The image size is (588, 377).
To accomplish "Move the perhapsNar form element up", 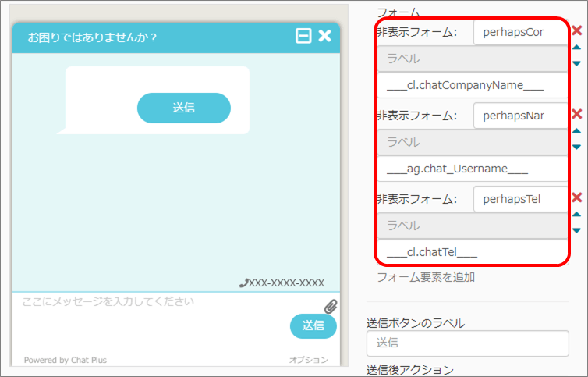I will [x=577, y=131].
